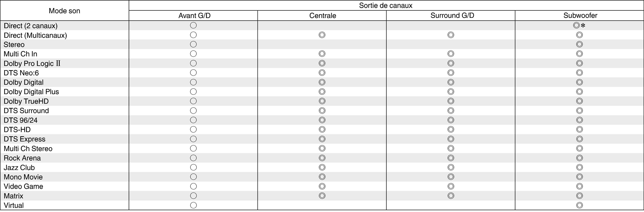The image size is (644, 212).
Task: Click the Mode son header cell
Action: (64, 11)
